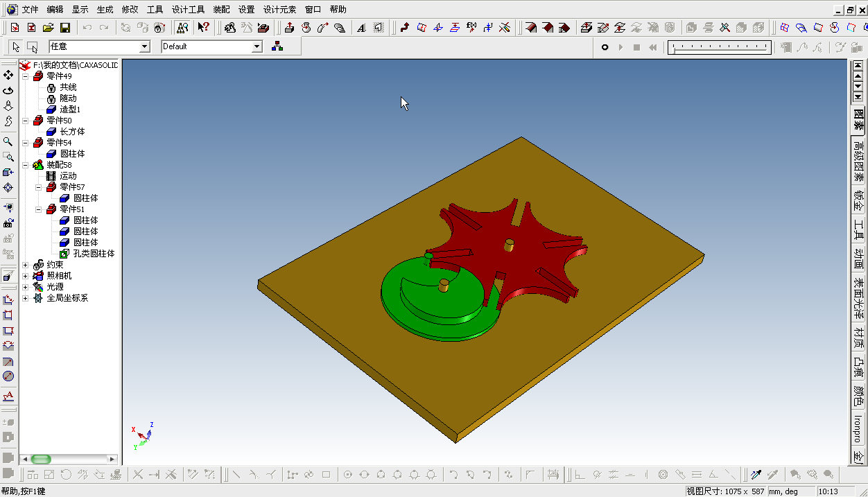
Task: Select the 运动 item under 装配58
Action: (x=68, y=176)
